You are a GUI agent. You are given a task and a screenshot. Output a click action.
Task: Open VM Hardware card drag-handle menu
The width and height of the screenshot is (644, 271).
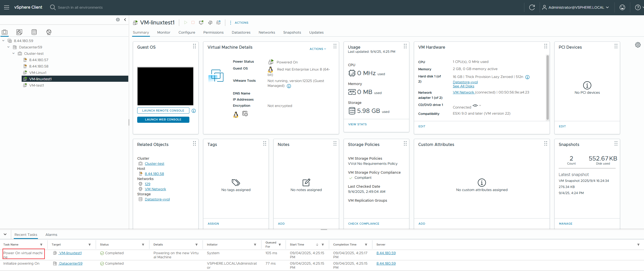pyautogui.click(x=546, y=46)
